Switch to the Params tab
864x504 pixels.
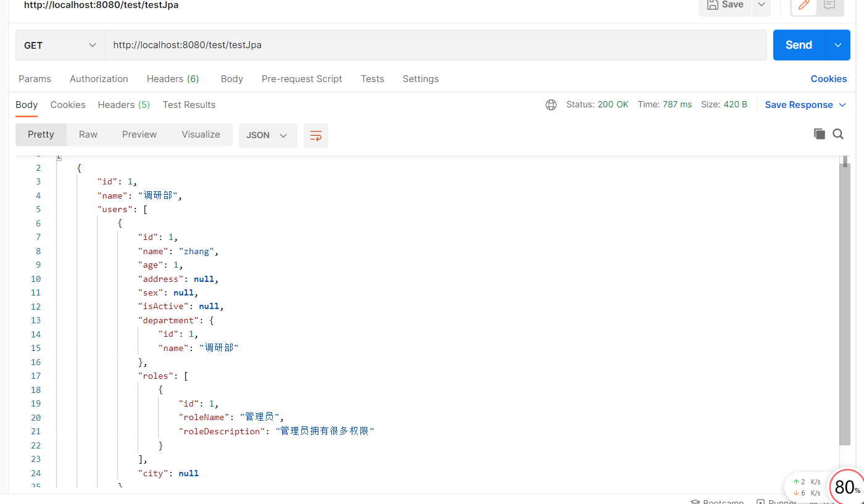click(35, 79)
